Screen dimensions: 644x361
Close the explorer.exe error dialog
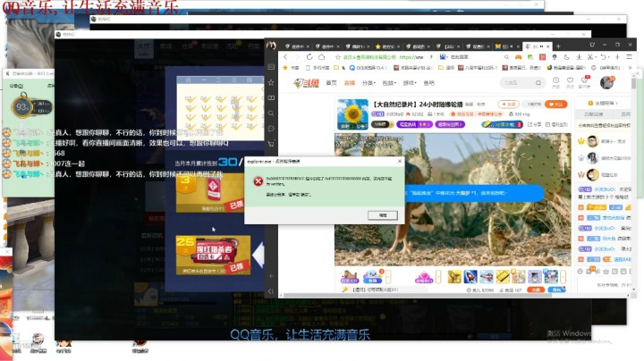pyautogui.click(x=400, y=161)
